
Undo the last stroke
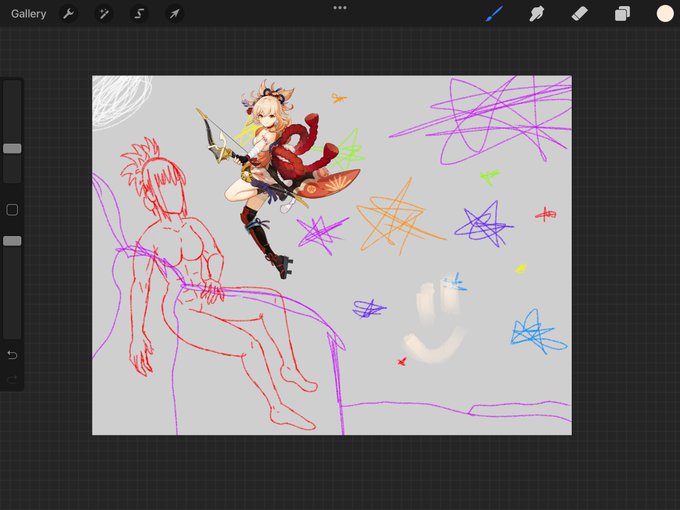click(x=12, y=355)
